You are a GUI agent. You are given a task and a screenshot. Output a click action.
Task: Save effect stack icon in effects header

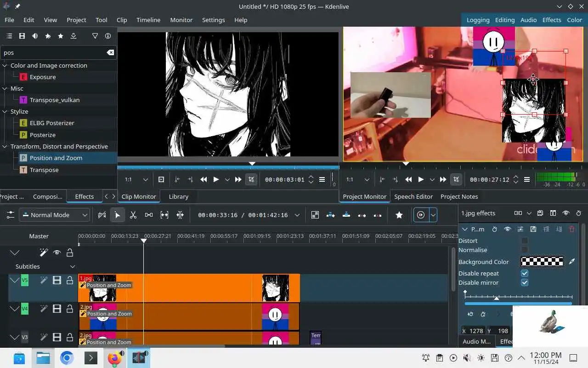click(x=540, y=213)
